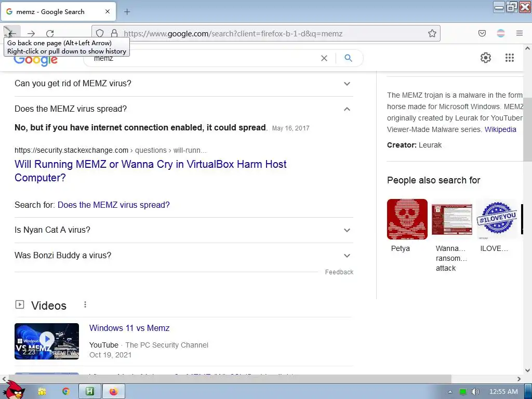The width and height of the screenshot is (532, 399).
Task: Click the 'Creator: Leurak' text
Action: [x=414, y=145]
